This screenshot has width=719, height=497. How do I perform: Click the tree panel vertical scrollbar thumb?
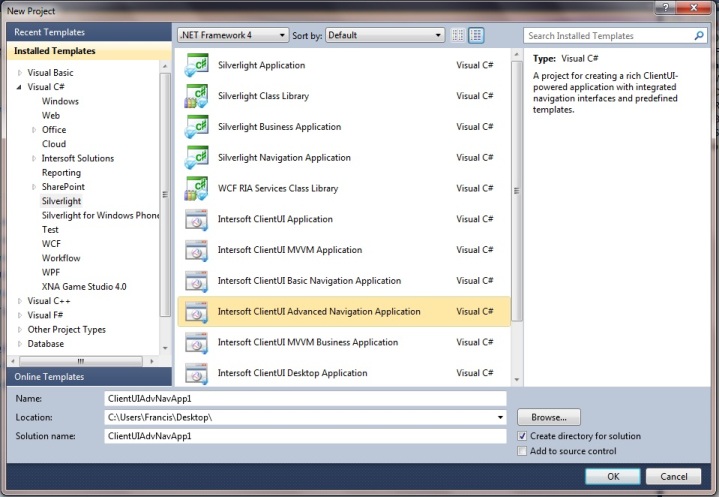click(165, 194)
